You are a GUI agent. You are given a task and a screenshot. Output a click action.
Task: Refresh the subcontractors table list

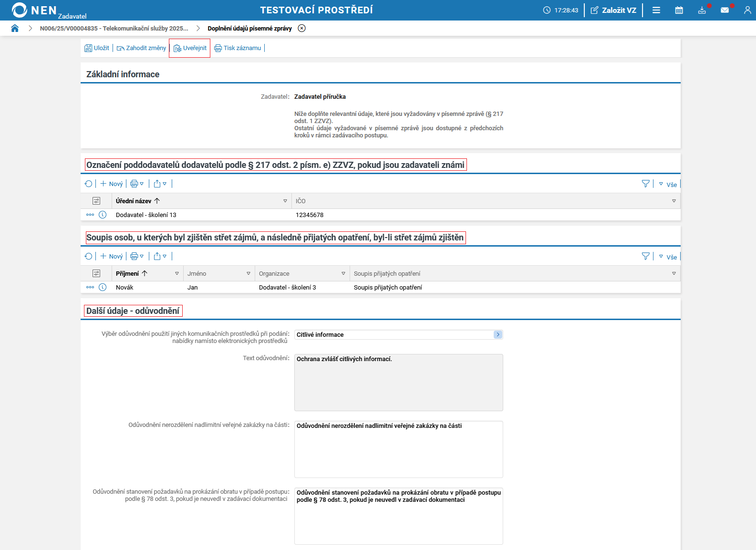(88, 184)
